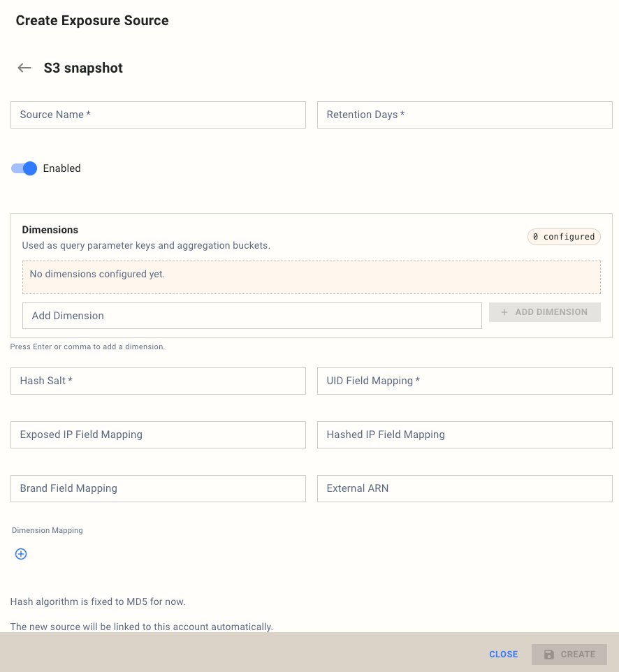Click the Hashed IP Field Mapping field
Screen dimensions: 619x672
coord(465,434)
